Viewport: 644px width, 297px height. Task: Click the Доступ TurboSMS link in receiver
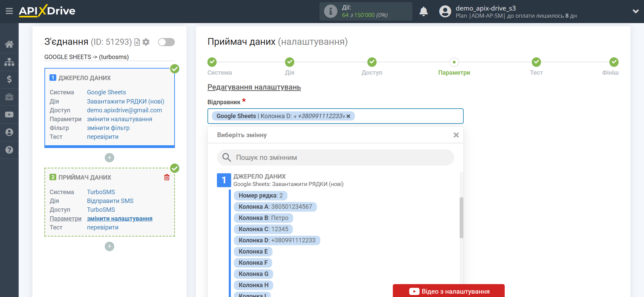coord(101,210)
